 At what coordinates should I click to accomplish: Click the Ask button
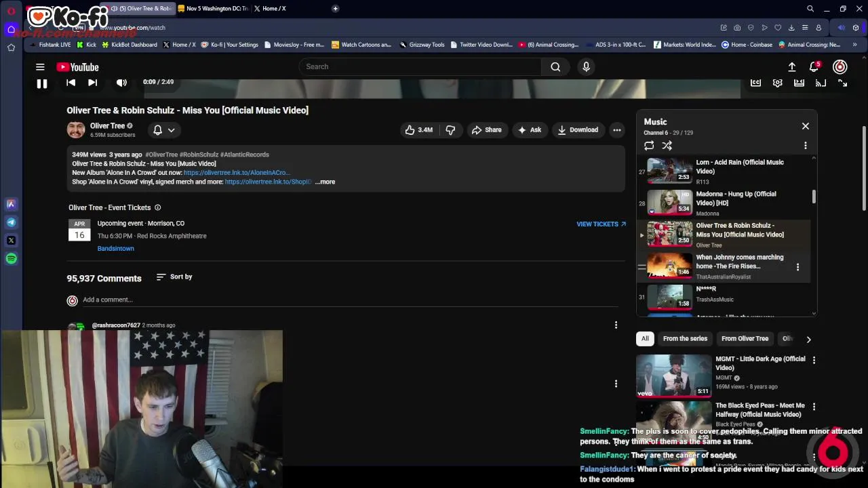click(529, 129)
